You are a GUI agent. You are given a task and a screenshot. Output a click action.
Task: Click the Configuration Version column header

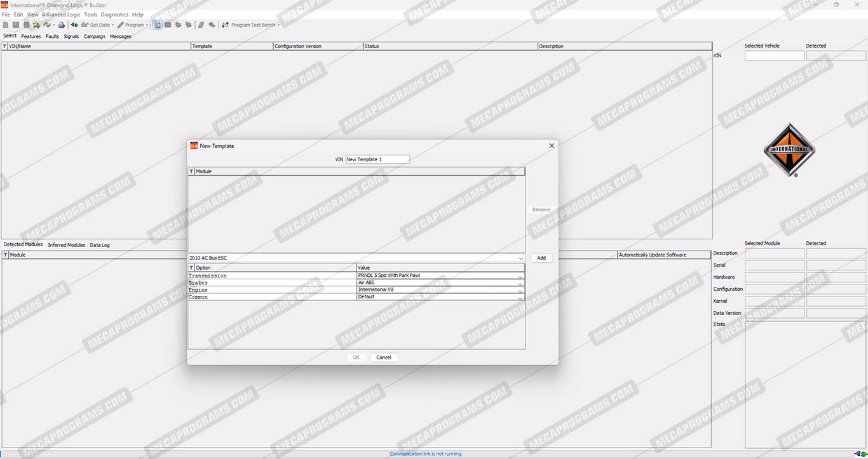pos(318,46)
